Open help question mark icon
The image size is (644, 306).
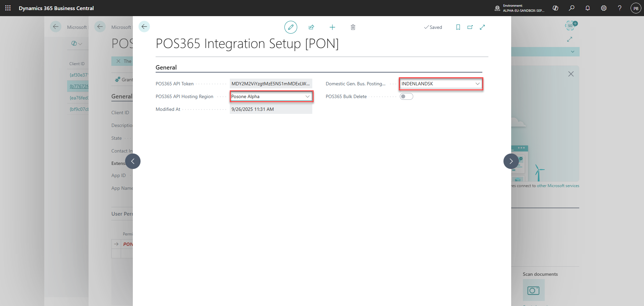(x=620, y=8)
